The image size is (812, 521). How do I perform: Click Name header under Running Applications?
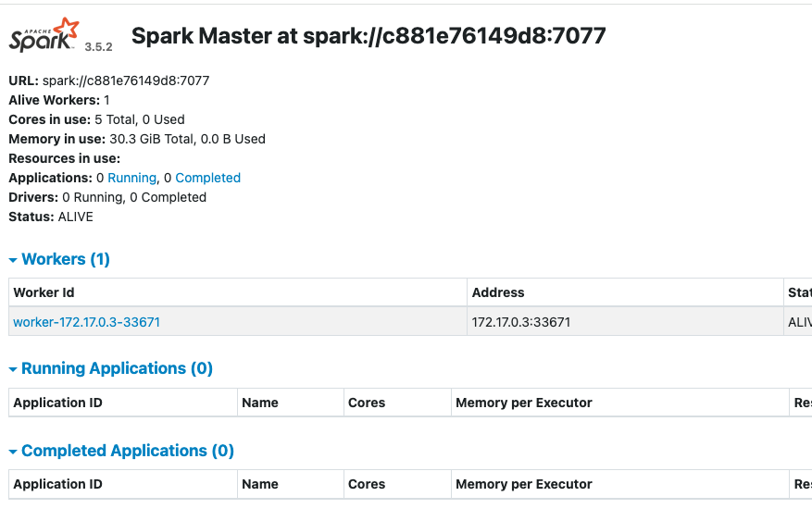coord(291,403)
